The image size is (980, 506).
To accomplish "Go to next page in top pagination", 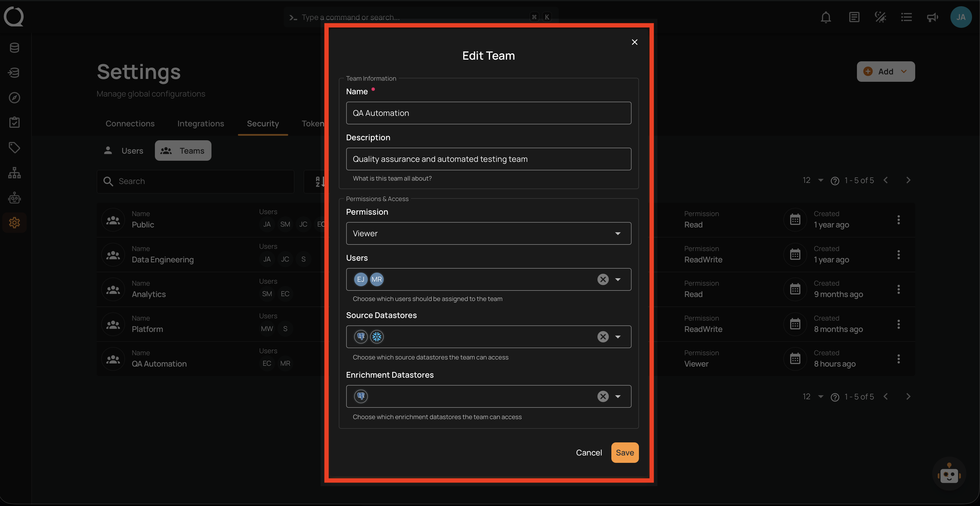I will click(908, 181).
